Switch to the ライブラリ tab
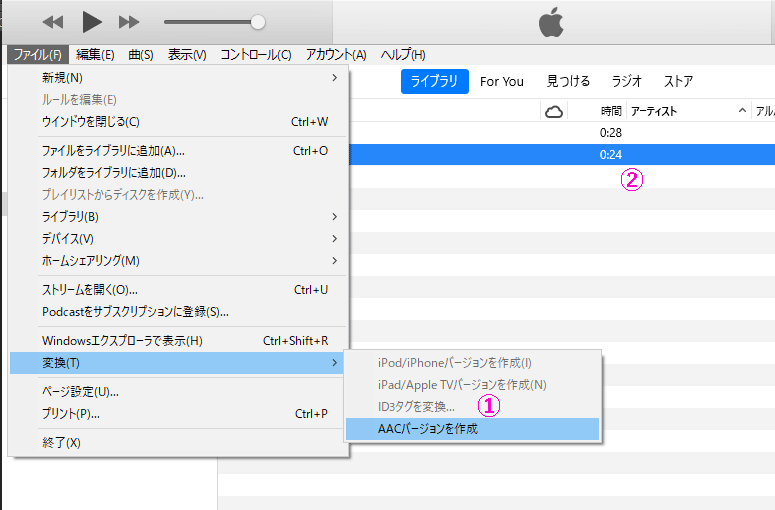775x510 pixels. tap(434, 81)
